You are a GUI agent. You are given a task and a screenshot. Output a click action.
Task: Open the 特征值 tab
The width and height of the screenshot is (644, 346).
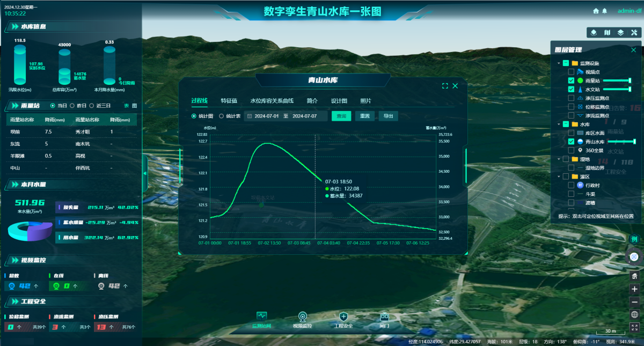[x=229, y=101]
